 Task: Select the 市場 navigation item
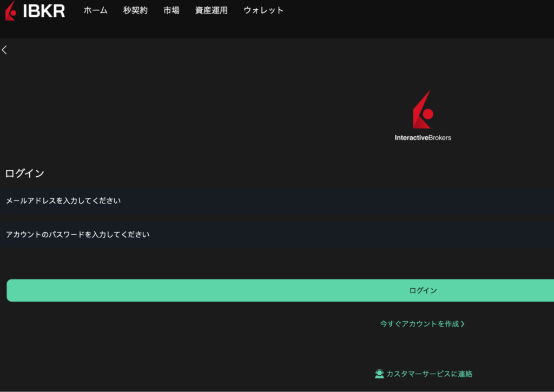pyautogui.click(x=172, y=11)
